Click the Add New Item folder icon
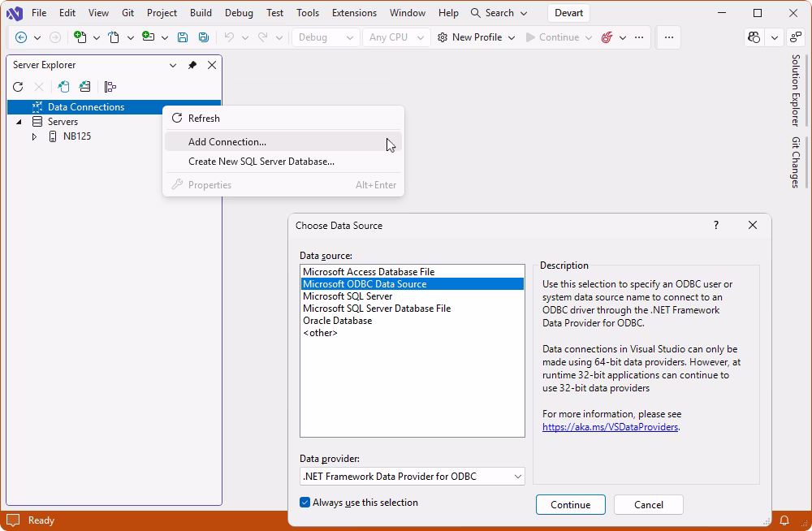Viewport: 812px width, 531px height. click(x=148, y=37)
